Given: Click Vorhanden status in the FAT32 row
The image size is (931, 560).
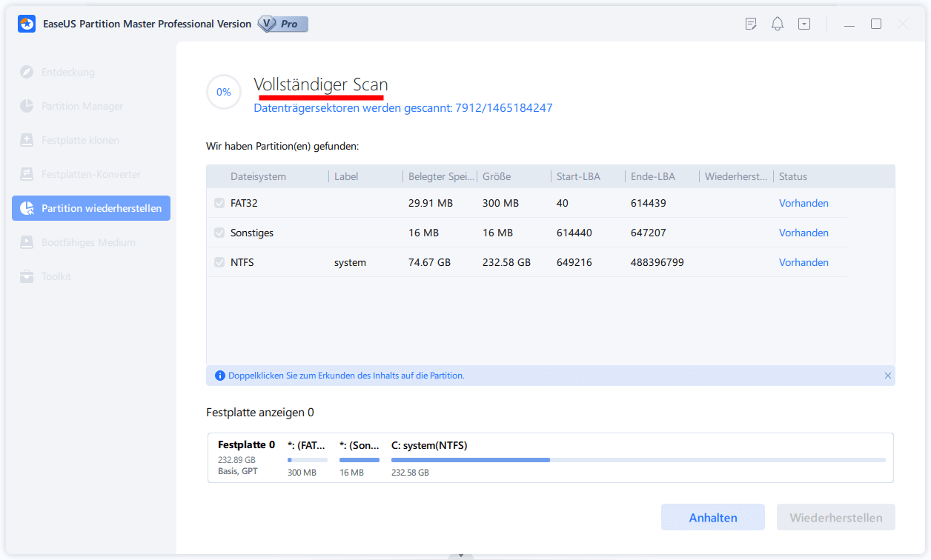Looking at the screenshot, I should (804, 203).
